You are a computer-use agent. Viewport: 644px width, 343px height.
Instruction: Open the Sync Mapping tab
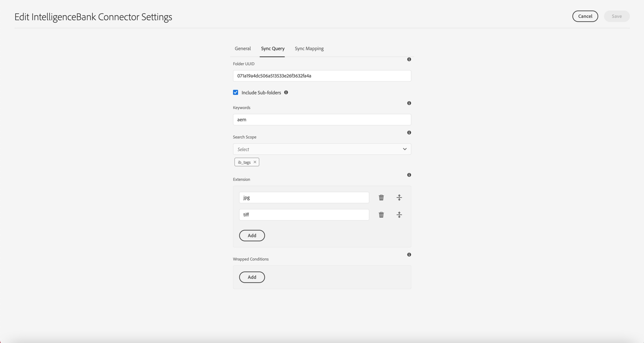[x=309, y=48]
